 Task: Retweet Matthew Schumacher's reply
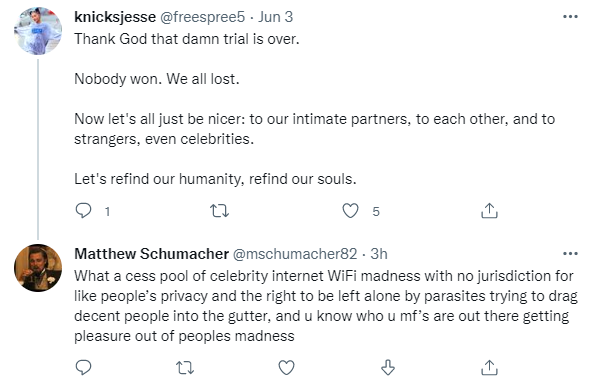185,367
